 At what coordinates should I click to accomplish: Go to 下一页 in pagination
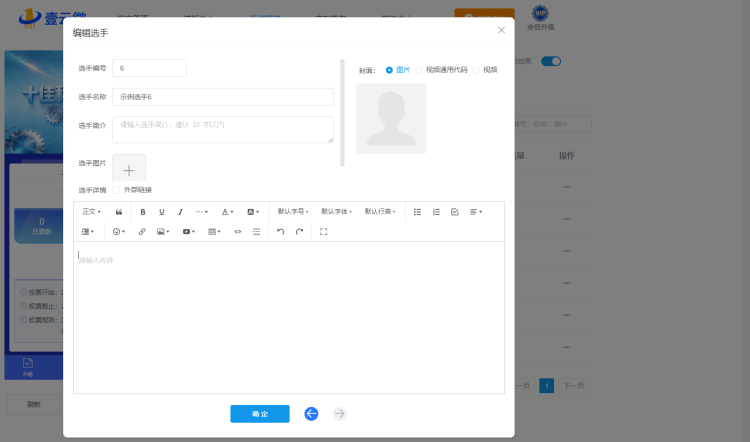(x=574, y=386)
